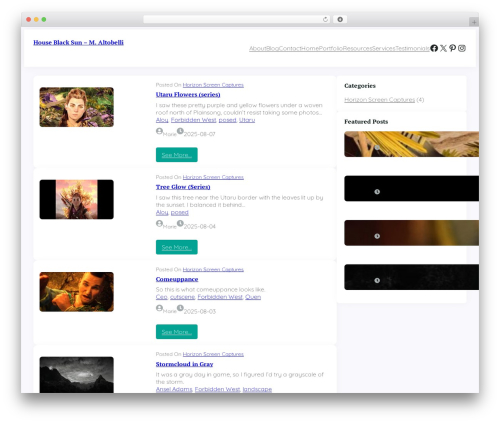Open the Portfolio menu item
500x423 pixels.
(x=331, y=49)
